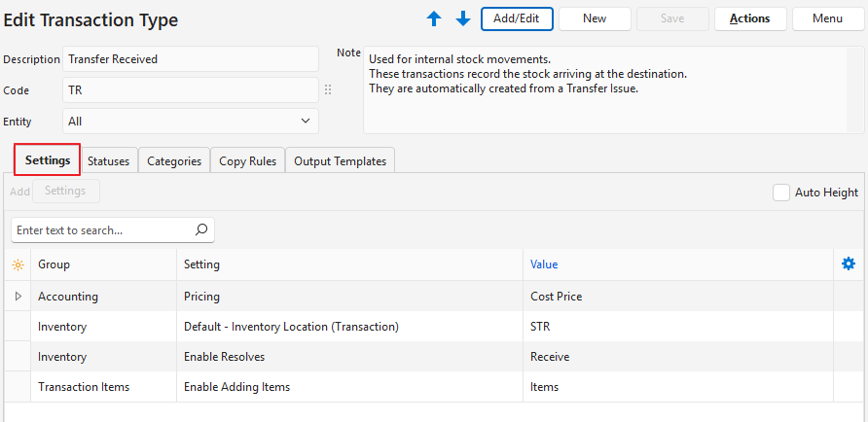This screenshot has height=422, width=868.
Task: Click the search magnifier icon
Action: tap(201, 230)
